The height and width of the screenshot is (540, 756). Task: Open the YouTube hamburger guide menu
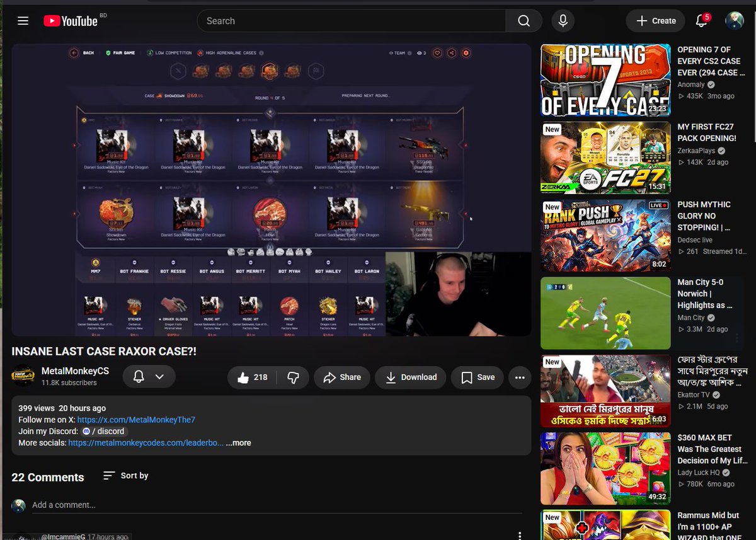coord(23,21)
